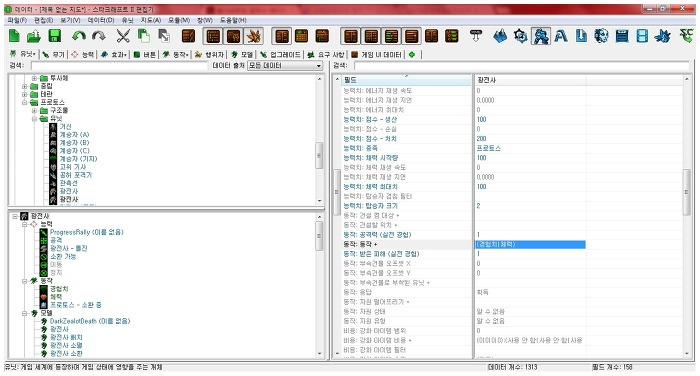
Task: Click the upper-left tree vertical scrollbar thumb
Action: (x=319, y=155)
